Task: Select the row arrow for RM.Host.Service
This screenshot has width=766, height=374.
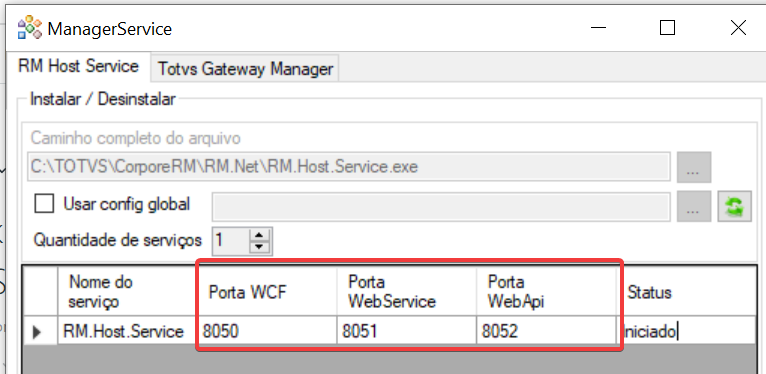Action: [40, 332]
